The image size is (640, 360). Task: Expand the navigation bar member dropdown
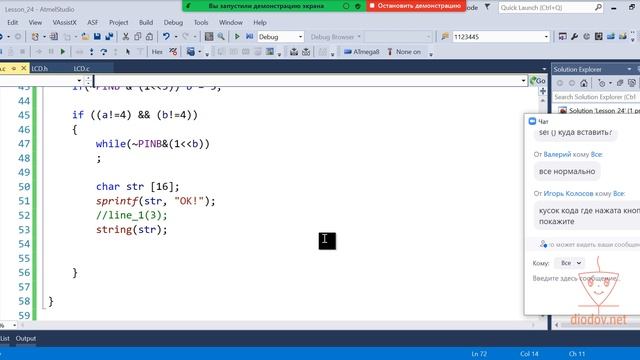(x=523, y=81)
